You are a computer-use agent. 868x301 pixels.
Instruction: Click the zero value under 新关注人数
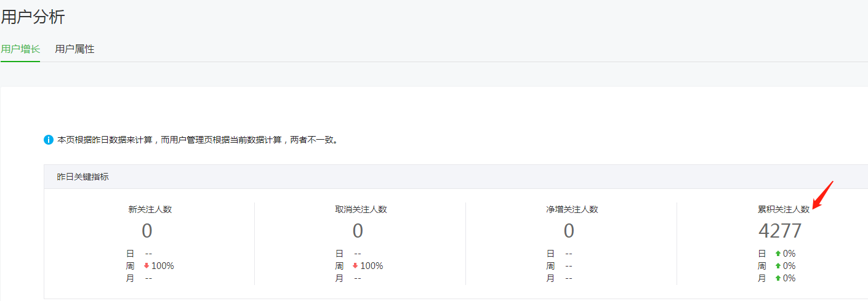coord(147,231)
